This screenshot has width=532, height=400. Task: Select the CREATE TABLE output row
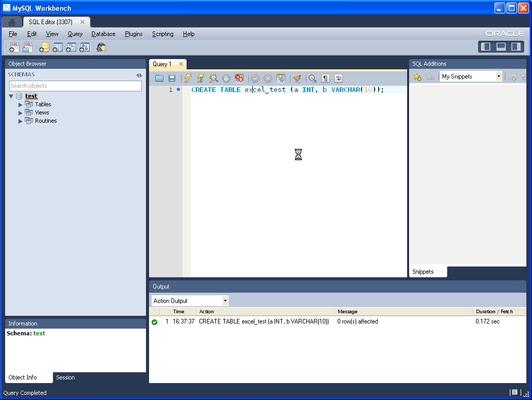coord(338,321)
